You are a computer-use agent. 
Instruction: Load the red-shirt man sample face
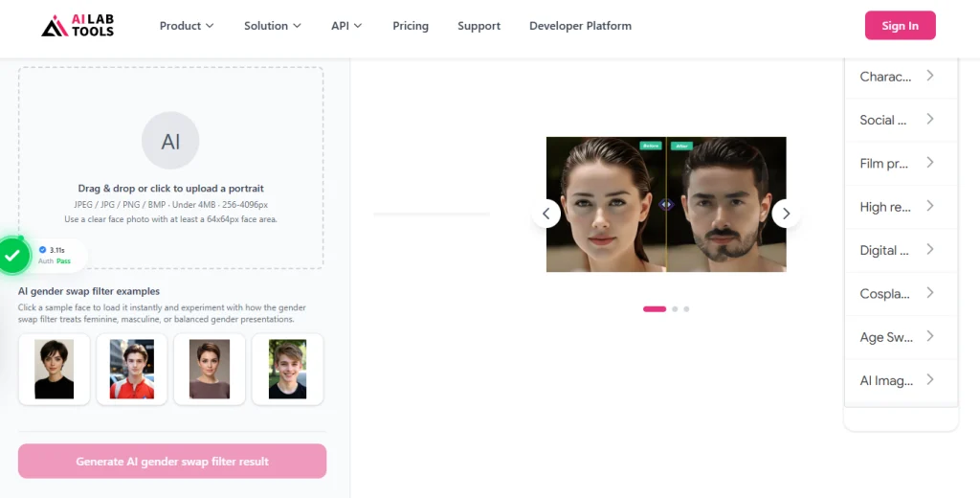pyautogui.click(x=132, y=369)
